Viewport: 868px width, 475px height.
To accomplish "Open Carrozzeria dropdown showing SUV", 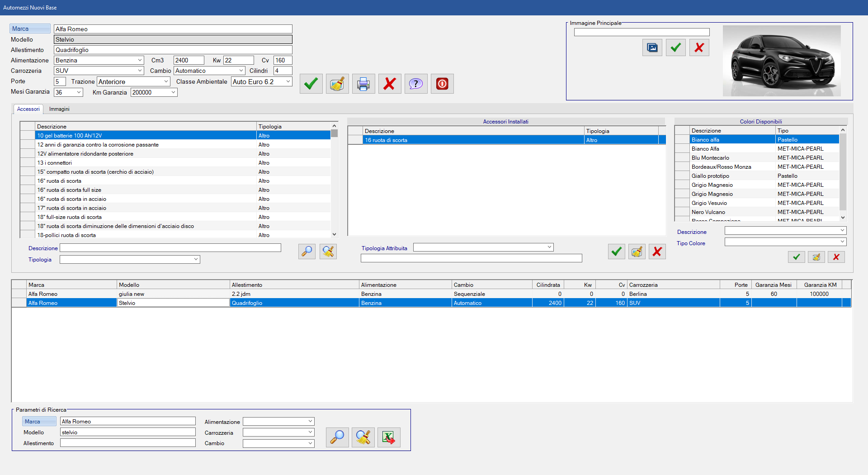I will click(140, 71).
